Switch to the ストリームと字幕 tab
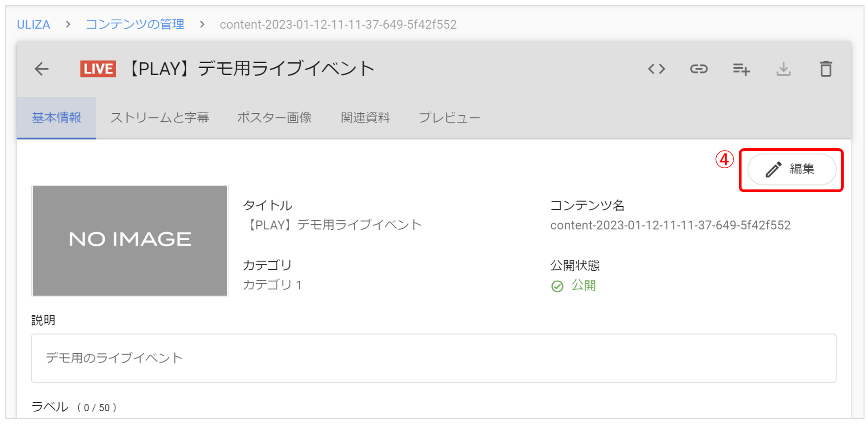This screenshot has height=424, width=868. click(x=161, y=117)
